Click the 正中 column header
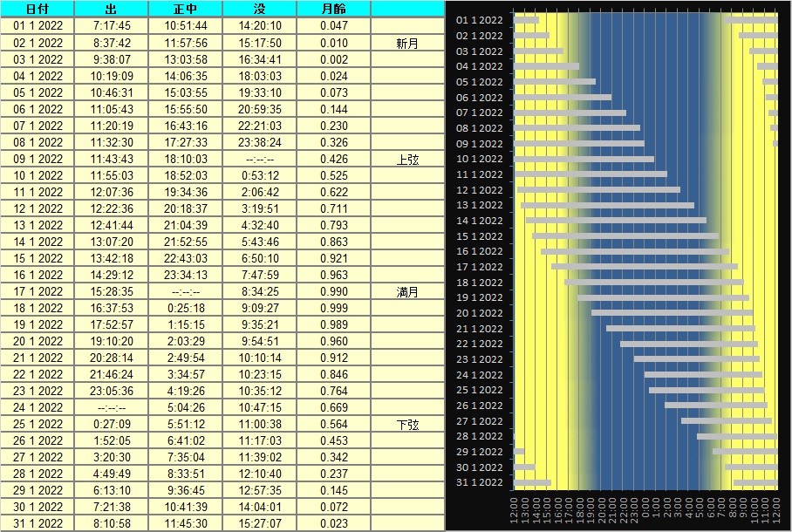792x532 pixels. pyautogui.click(x=185, y=9)
